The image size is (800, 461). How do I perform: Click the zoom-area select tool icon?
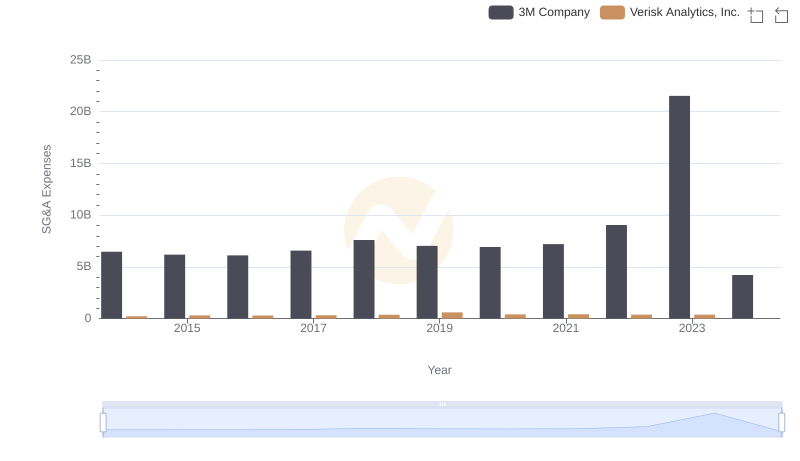pyautogui.click(x=756, y=15)
